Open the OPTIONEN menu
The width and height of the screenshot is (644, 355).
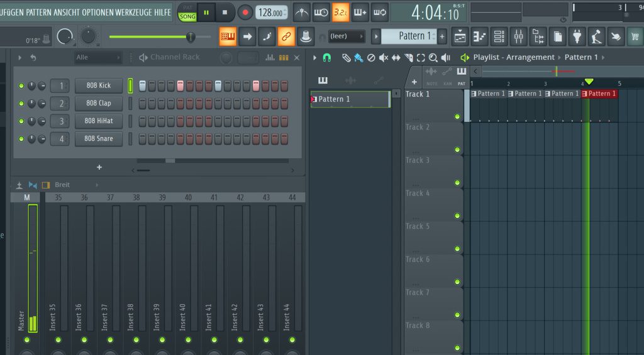point(97,13)
